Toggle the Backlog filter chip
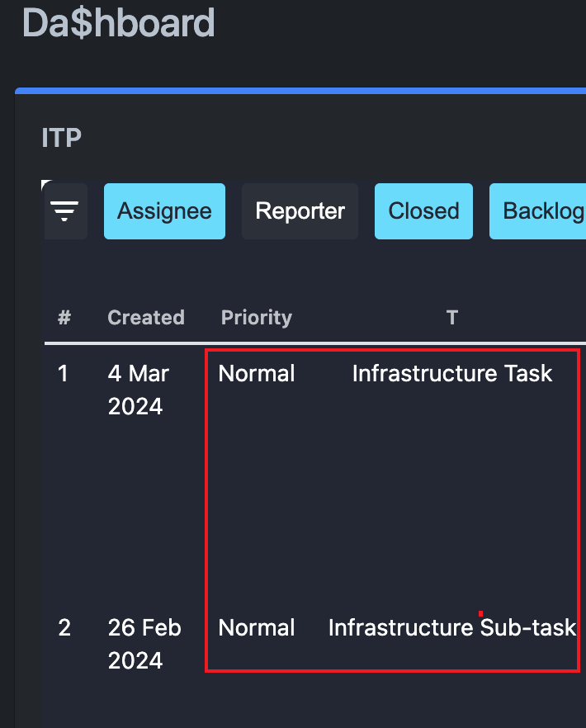The image size is (586, 728). (547, 211)
